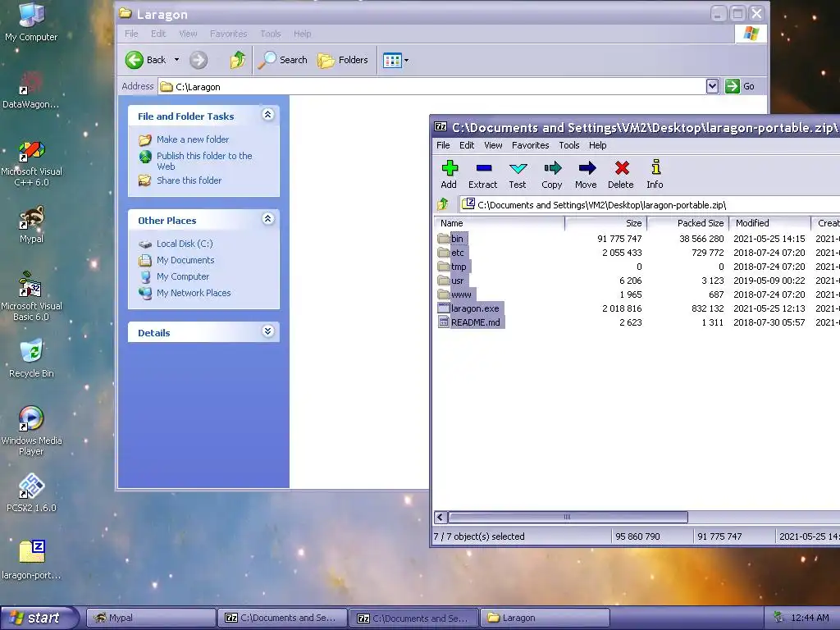This screenshot has width=840, height=630.
Task: Click the Copy icon in 7-Zip toolbar
Action: tap(552, 175)
